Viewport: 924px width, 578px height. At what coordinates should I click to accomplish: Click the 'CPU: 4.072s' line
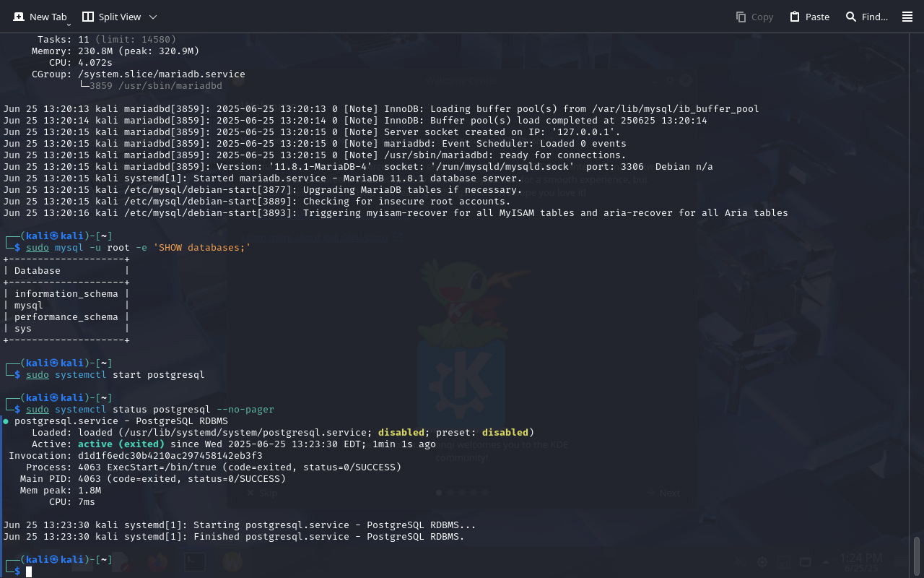[x=81, y=63]
